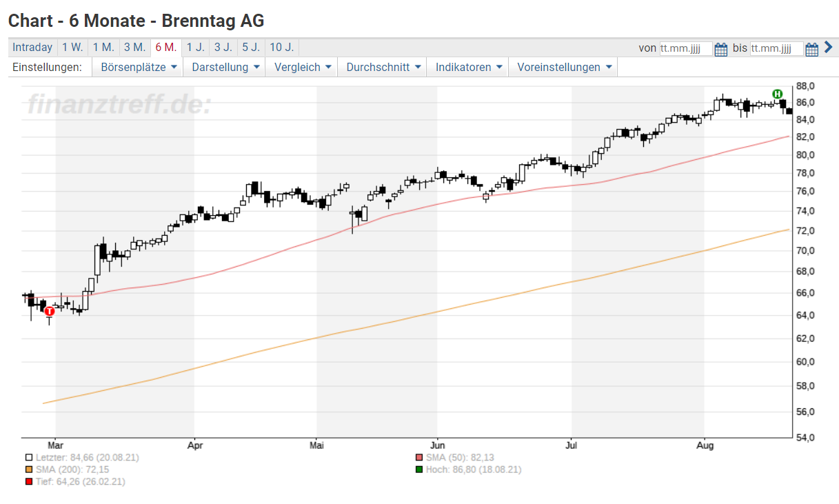Click the 80,0 price axis label
This screenshot has height=504, width=839.
(806, 154)
